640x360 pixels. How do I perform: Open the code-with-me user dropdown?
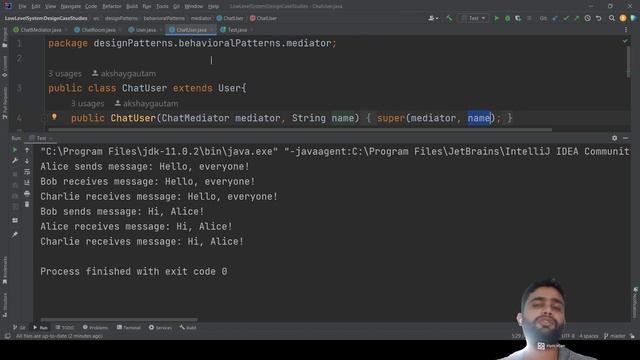click(433, 18)
